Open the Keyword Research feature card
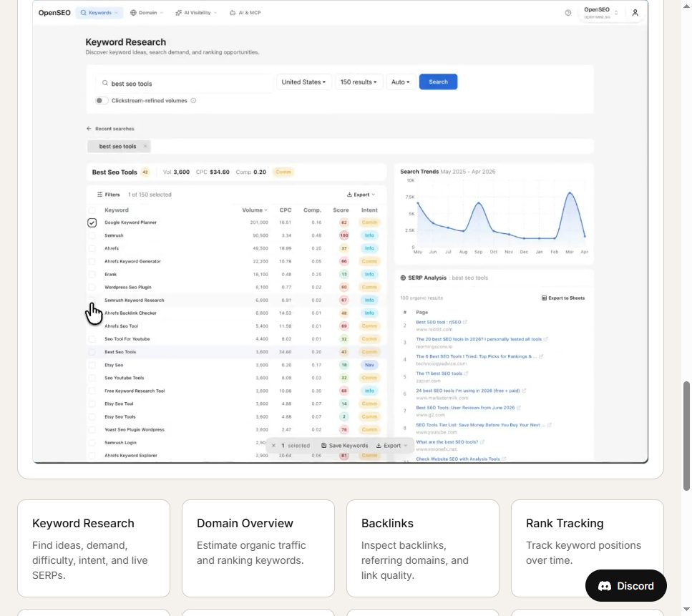Screen dimensions: 692x616 (x=94, y=549)
